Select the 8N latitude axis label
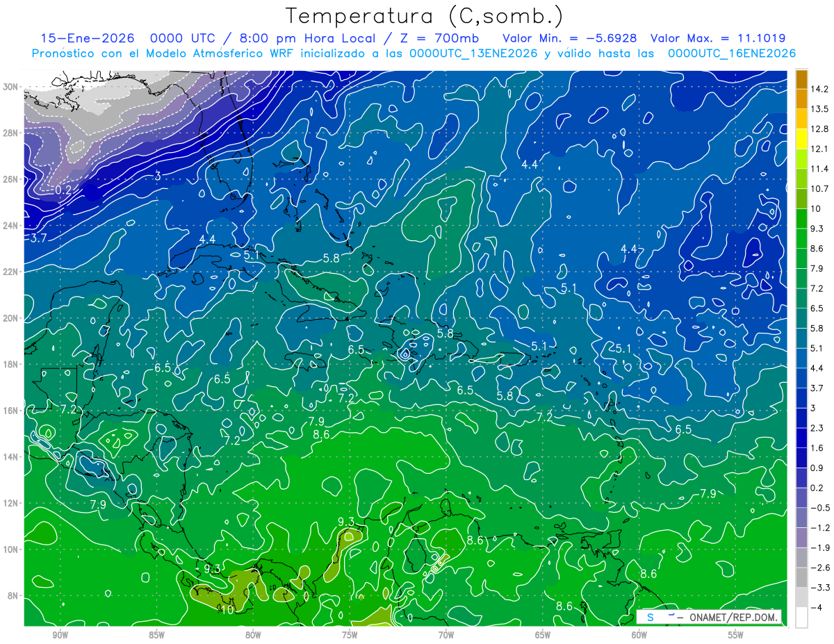This screenshot has width=834, height=644. (x=14, y=595)
